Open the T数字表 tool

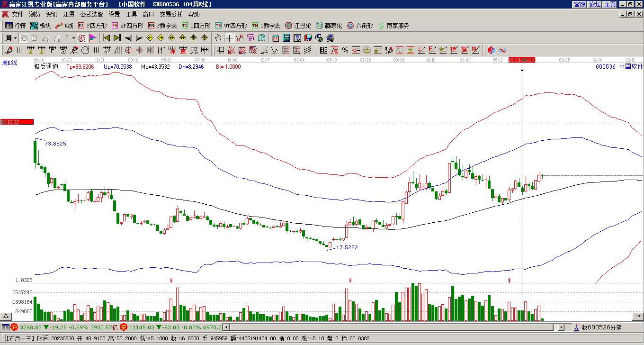point(266,26)
